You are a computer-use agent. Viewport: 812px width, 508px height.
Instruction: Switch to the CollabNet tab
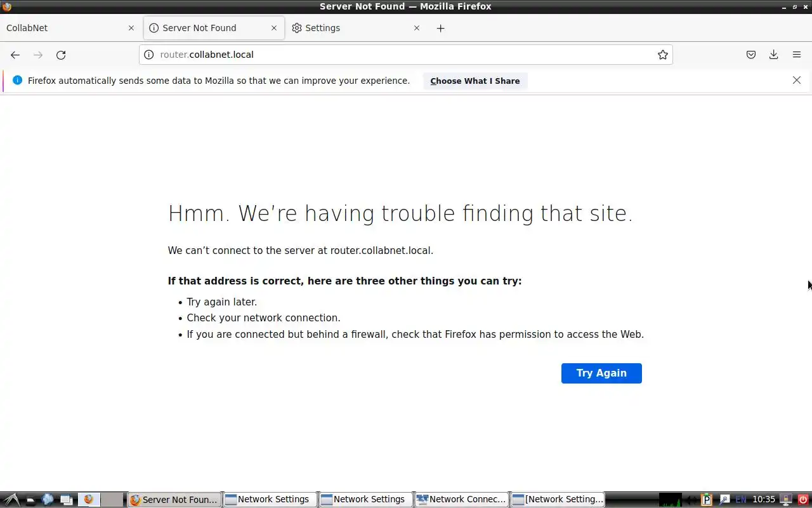point(70,28)
